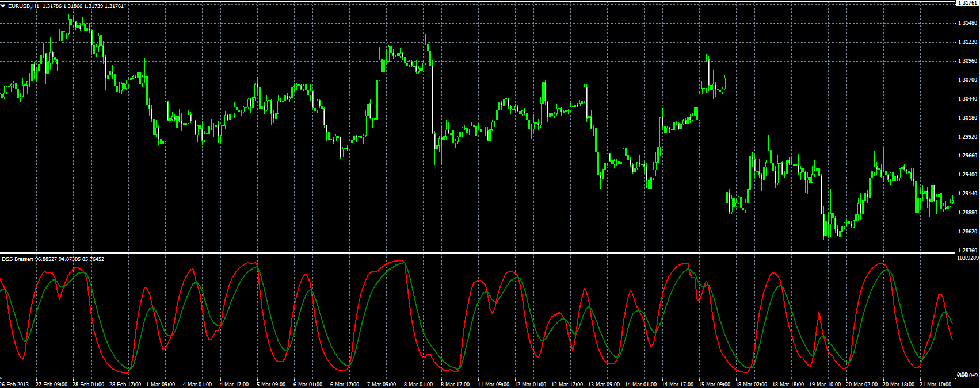Image resolution: width=980 pixels, height=388 pixels.
Task: Click the 14 Mar 17:00 time label
Action: [677, 384]
